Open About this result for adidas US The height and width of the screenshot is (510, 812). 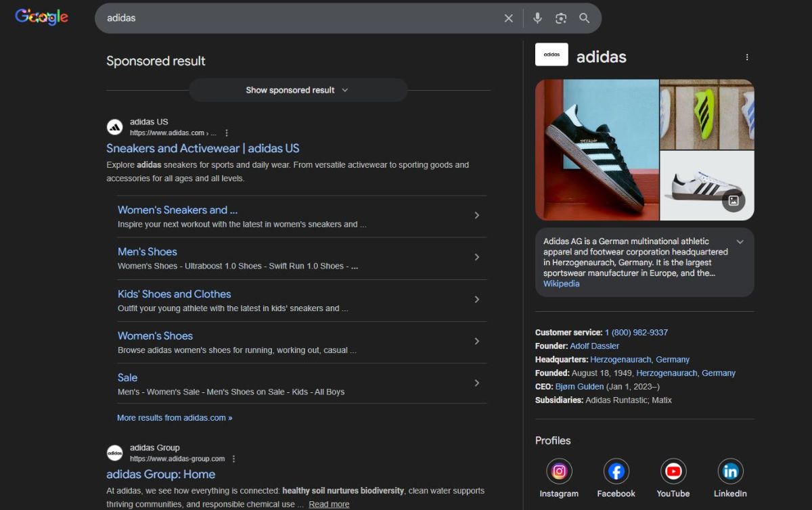(227, 133)
